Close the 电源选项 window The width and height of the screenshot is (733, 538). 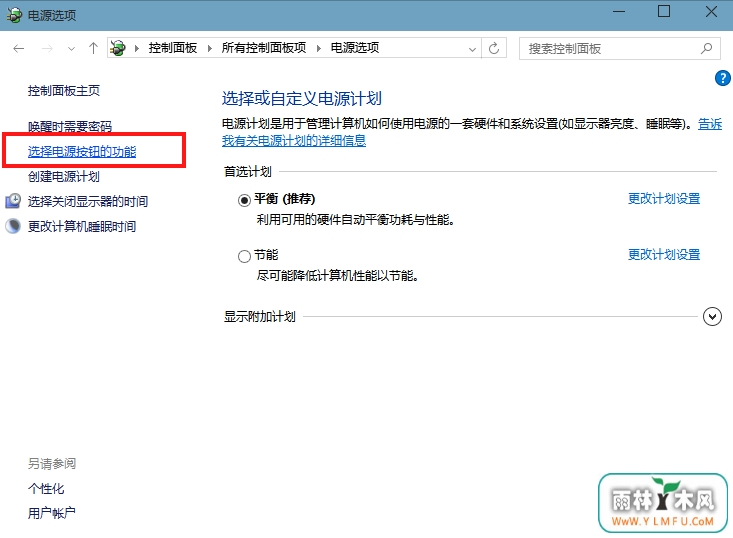[x=711, y=11]
